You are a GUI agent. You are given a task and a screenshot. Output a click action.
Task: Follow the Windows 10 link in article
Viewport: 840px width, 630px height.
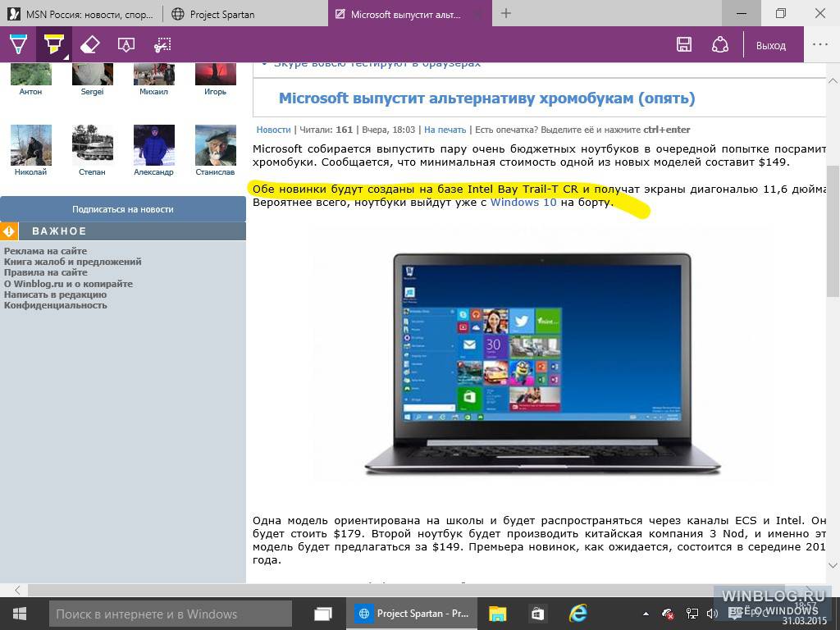[x=523, y=203]
